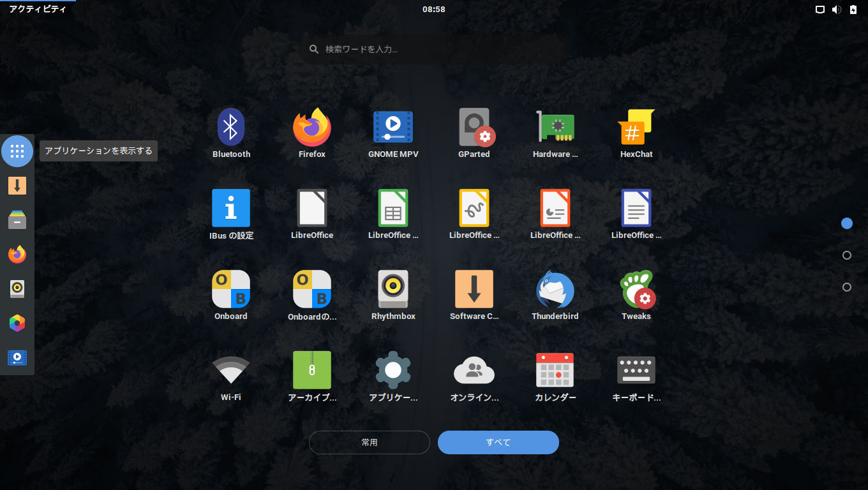868x490 pixels.
Task: Launch LibreOffice Draw with yellow icon
Action: pos(474,214)
